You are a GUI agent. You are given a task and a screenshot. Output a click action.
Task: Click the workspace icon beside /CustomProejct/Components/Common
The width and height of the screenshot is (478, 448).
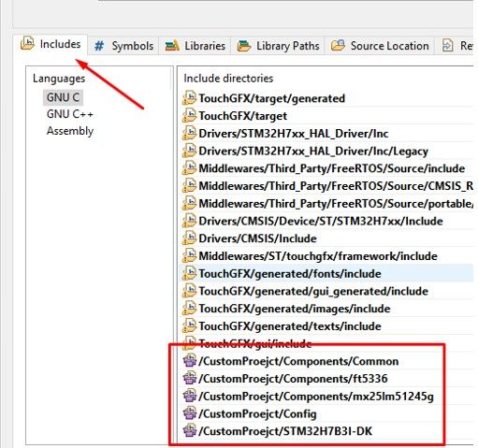[x=190, y=360]
